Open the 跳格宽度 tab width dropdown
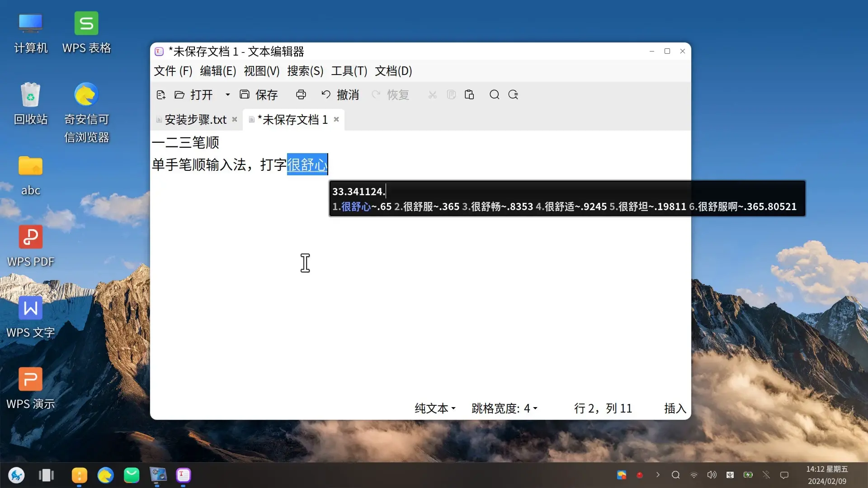The height and width of the screenshot is (488, 868). [x=505, y=408]
